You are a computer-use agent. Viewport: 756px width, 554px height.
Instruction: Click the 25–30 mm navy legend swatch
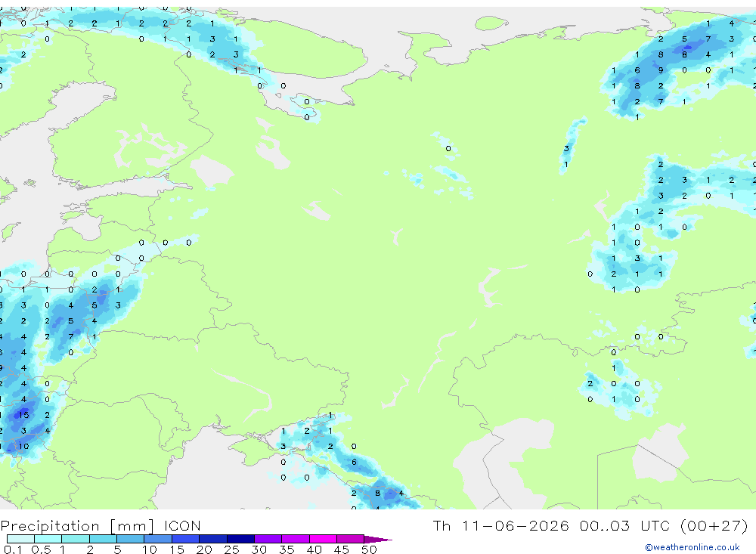pyautogui.click(x=240, y=539)
